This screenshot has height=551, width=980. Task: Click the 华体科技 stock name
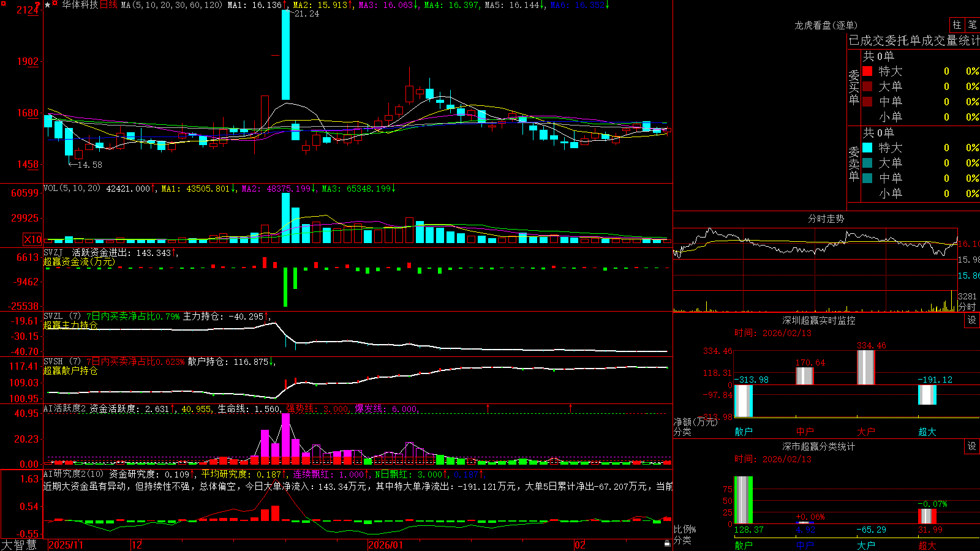[x=80, y=5]
